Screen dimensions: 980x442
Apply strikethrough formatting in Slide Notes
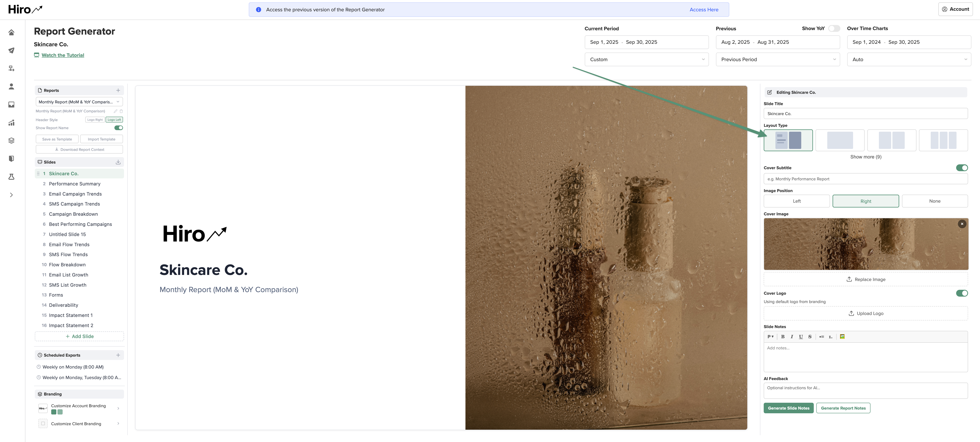coord(810,337)
